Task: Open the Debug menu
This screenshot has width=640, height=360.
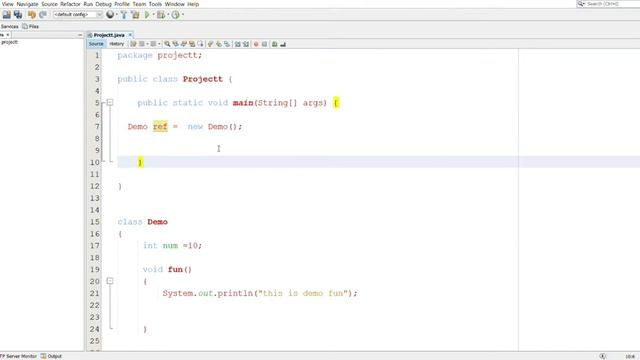Action: click(103, 4)
